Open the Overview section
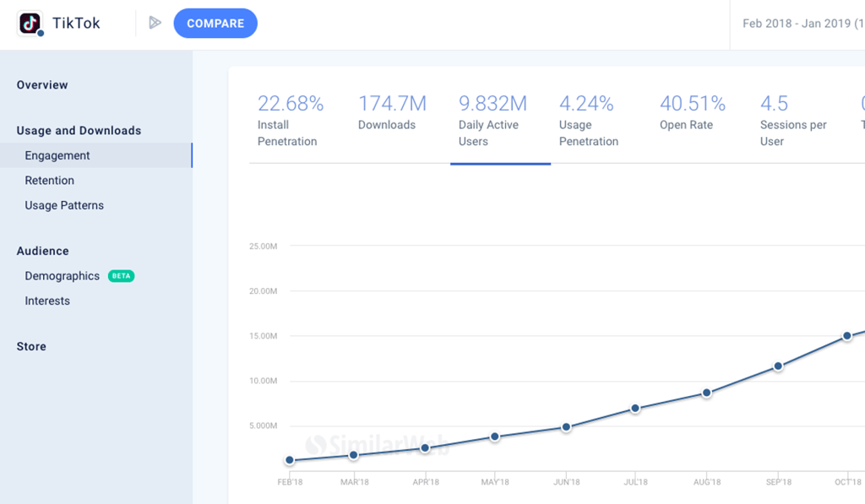The height and width of the screenshot is (504, 865). pos(42,84)
